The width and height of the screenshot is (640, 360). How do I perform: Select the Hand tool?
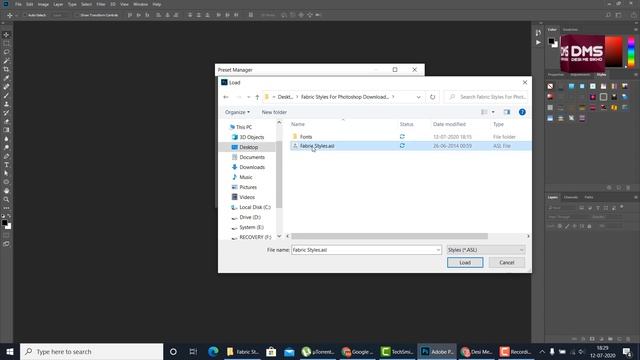[x=6, y=191]
